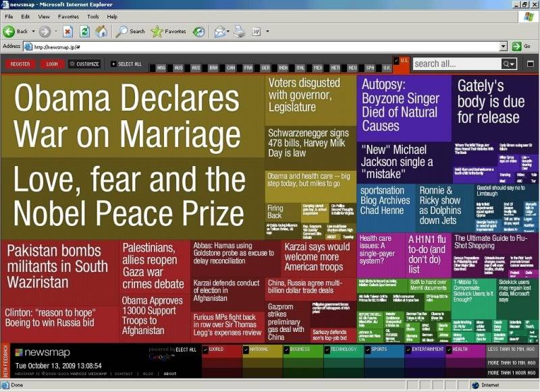This screenshot has width=540, height=392.
Task: Open the Back button history dropdown arrow
Action: (33, 31)
